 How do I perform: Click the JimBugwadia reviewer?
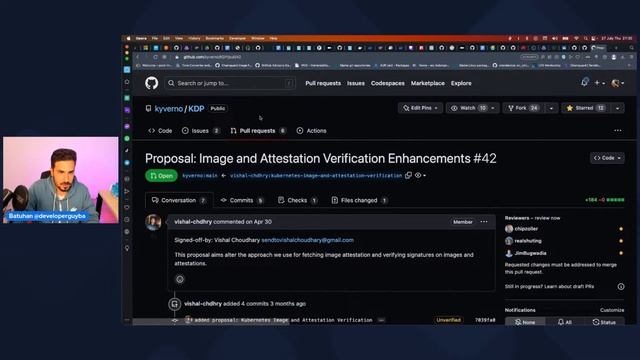526,253
